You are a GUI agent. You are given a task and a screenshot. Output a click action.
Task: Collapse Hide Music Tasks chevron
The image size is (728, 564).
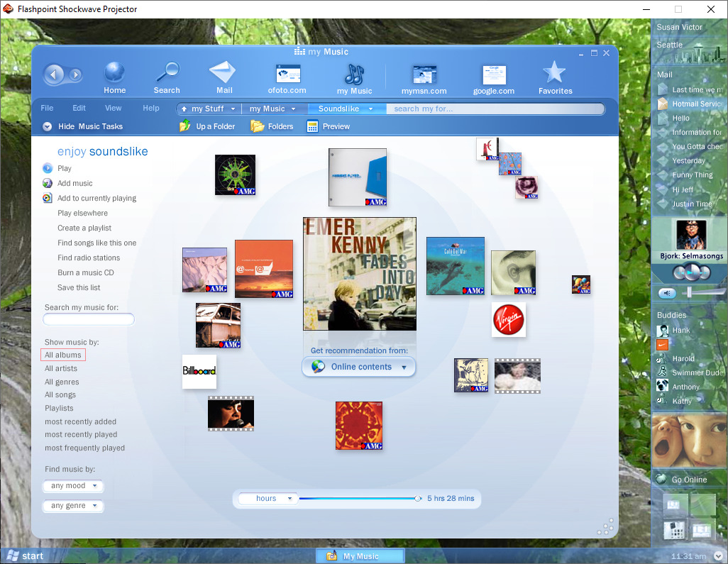point(47,126)
